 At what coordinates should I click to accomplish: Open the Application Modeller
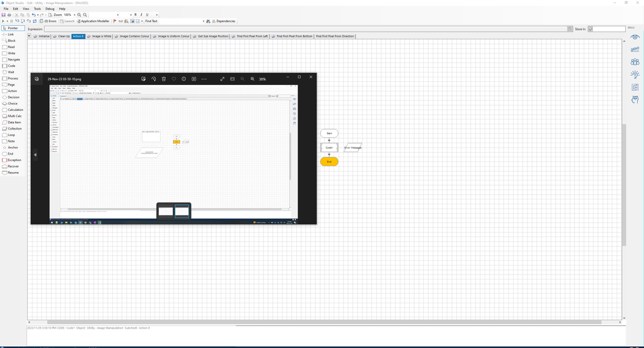pos(94,21)
